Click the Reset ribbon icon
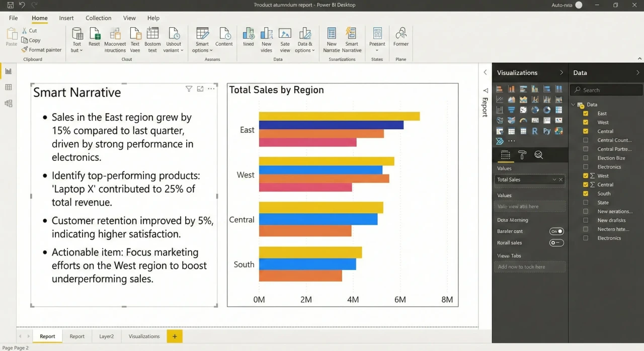644x351 pixels. pos(94,34)
